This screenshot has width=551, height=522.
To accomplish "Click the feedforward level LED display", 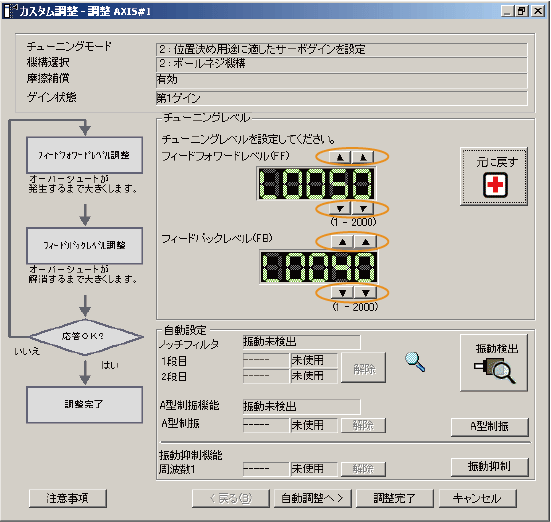I will (x=316, y=183).
